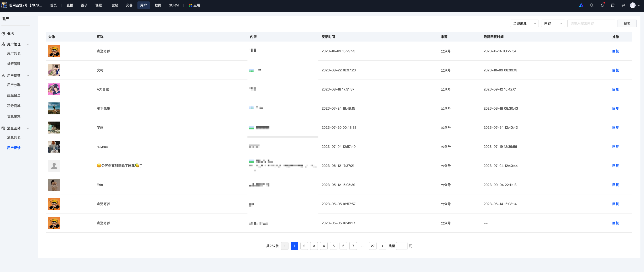This screenshot has height=272, width=644.
Task: Collapse the 消息互动 section chevron
Action: [28, 128]
